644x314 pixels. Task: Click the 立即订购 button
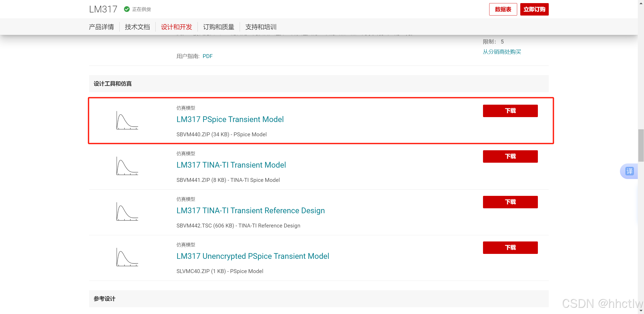[534, 9]
